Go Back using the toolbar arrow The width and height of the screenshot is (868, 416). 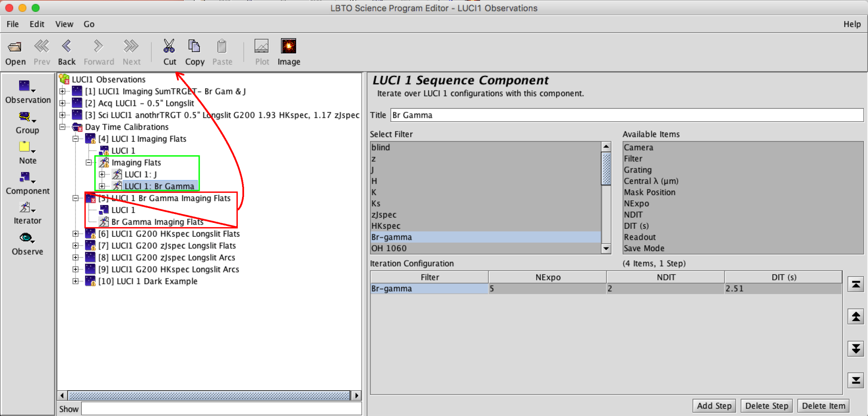(x=67, y=46)
